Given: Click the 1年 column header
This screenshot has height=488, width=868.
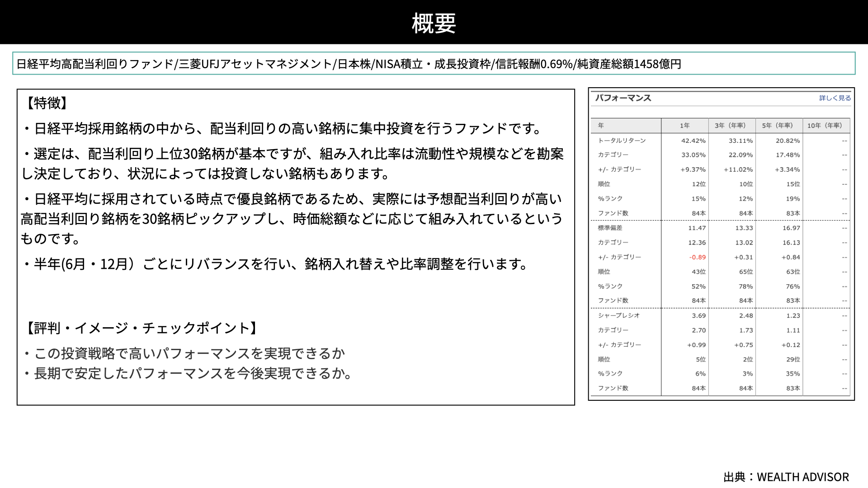Looking at the screenshot, I should 685,126.
